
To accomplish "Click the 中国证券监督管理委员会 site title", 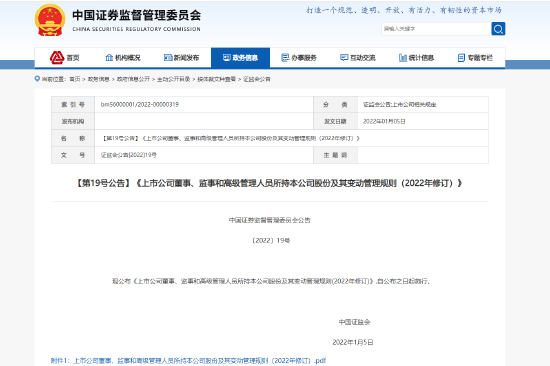I will pos(136,15).
